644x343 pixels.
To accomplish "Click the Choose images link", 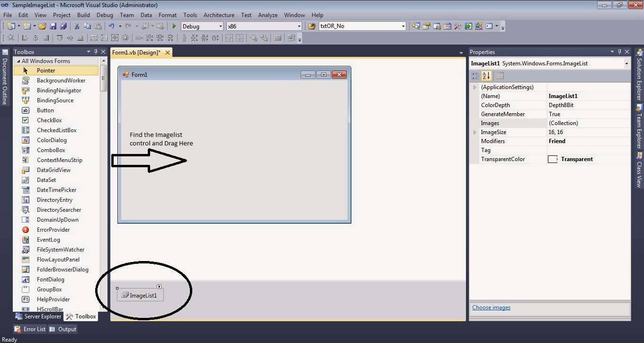I will pos(491,307).
